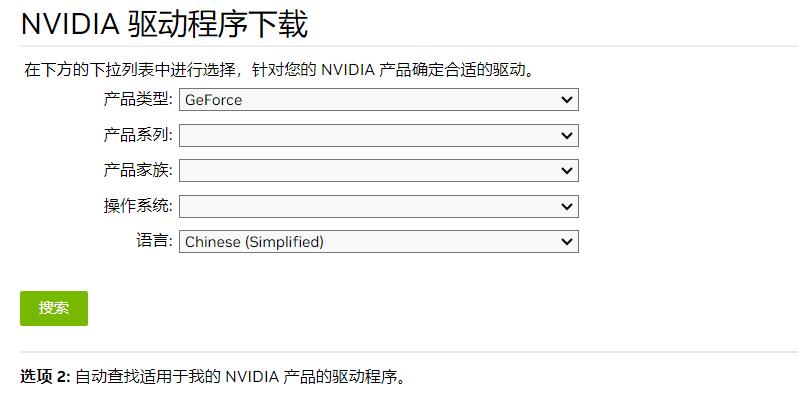Open the empty 产品系列 combo box
Image resolution: width=798 pixels, height=395 pixels.
point(379,135)
